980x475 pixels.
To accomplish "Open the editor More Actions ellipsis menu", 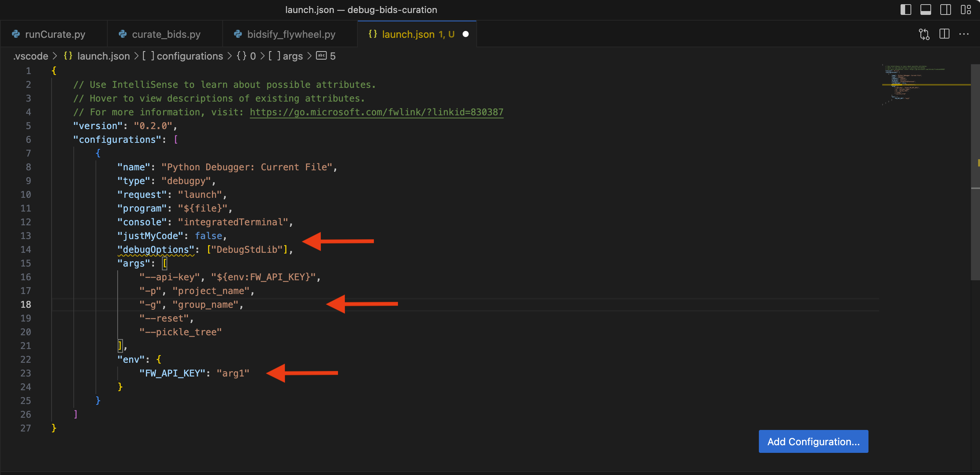I will pos(964,34).
